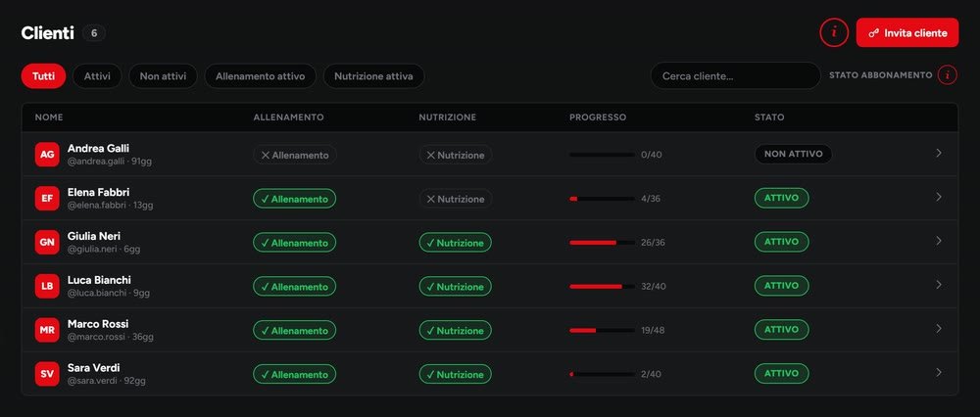Click Elena Fabbri's ATTIVO status badge
This screenshot has height=417, width=980.
point(782,198)
